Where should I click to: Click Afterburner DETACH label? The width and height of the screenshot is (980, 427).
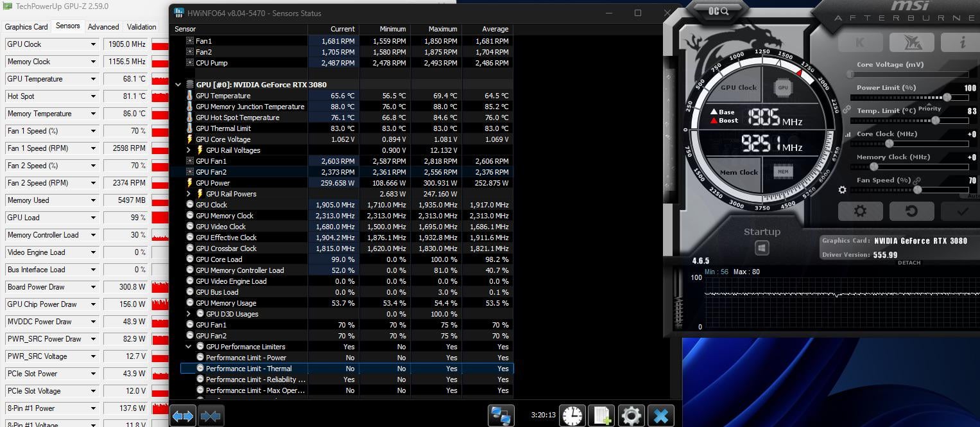909,263
